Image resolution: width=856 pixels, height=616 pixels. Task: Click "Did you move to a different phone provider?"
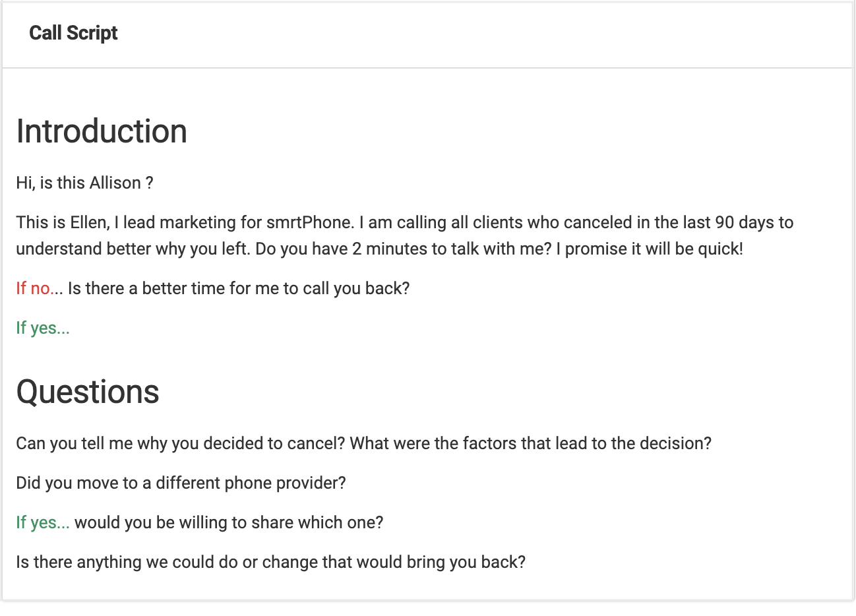click(181, 483)
